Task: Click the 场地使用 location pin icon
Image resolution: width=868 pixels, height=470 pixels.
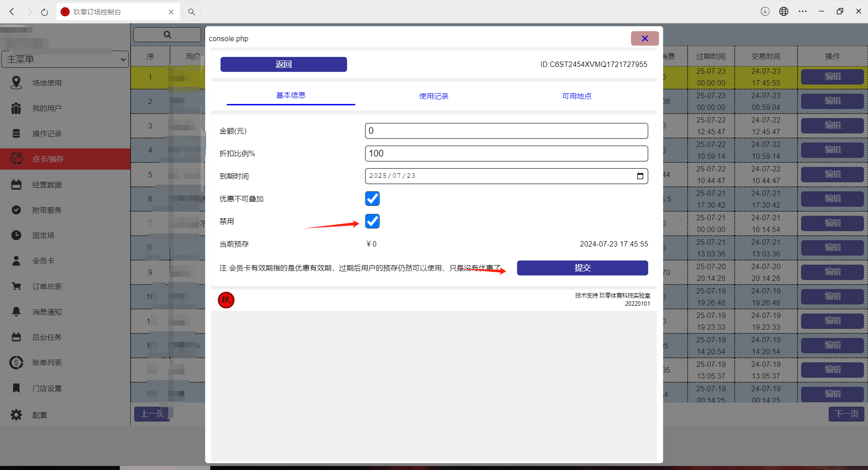Action: pyautogui.click(x=16, y=83)
